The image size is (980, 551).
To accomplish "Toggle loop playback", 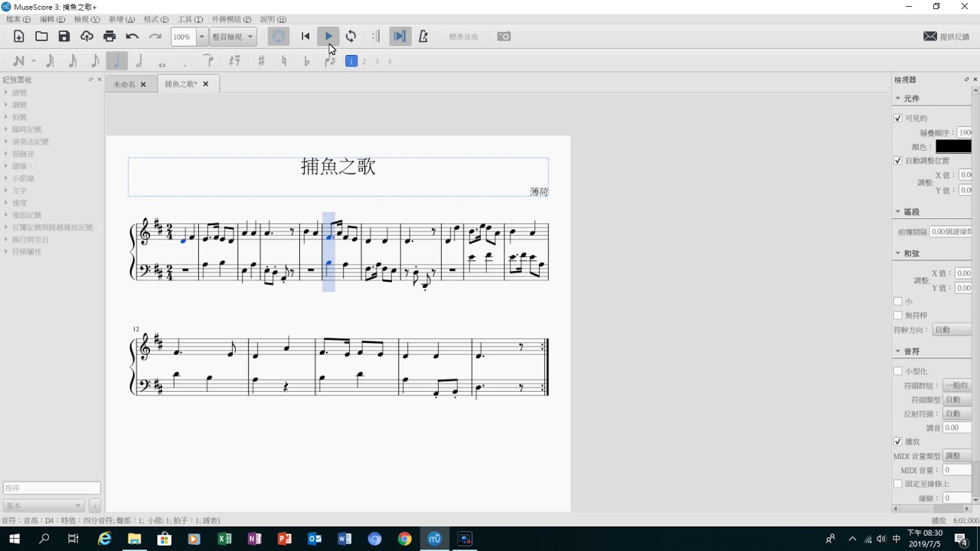I will click(x=351, y=36).
